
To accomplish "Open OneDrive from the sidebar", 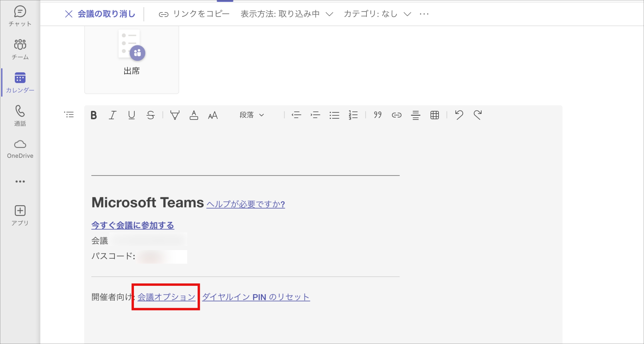I will click(x=20, y=149).
